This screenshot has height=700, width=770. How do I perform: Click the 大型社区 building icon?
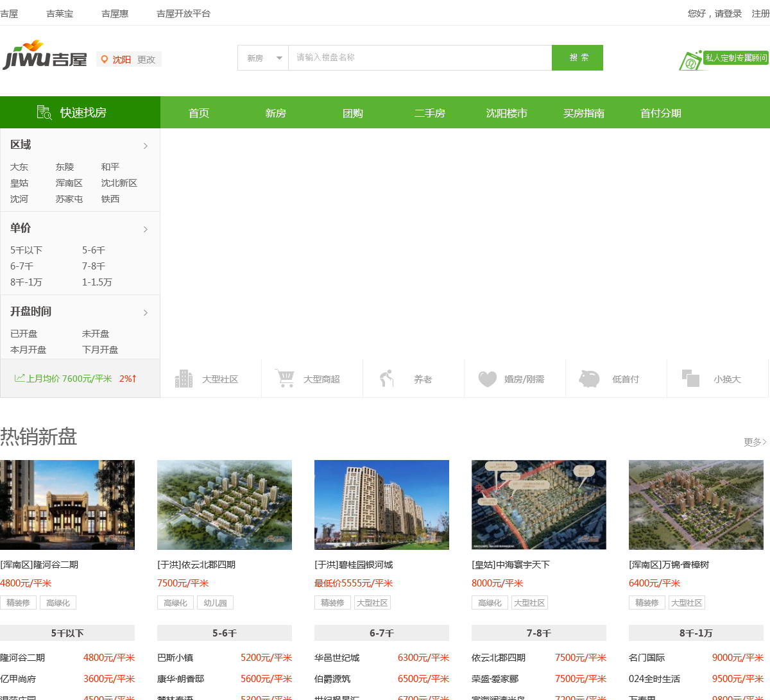[x=184, y=379]
